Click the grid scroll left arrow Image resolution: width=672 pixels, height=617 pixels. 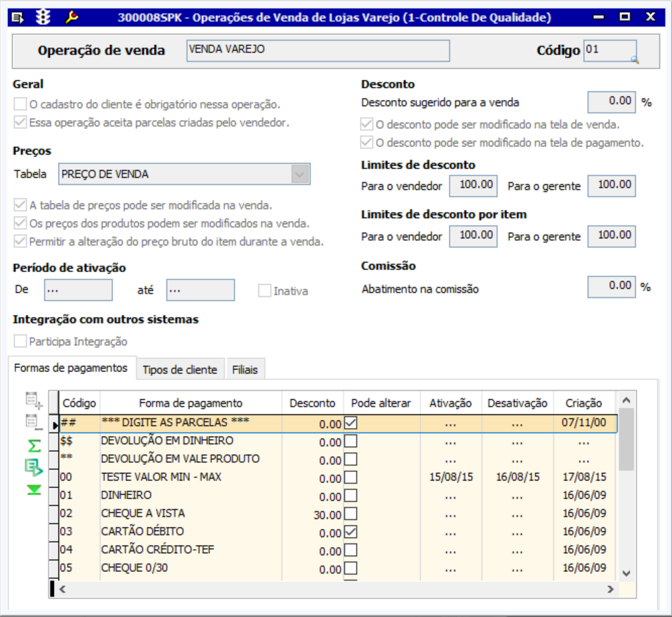coord(63,589)
